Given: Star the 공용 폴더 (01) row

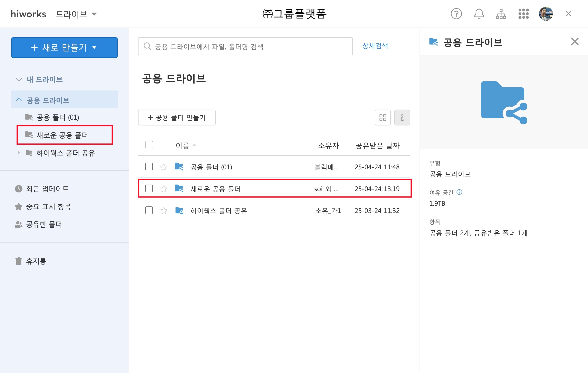Looking at the screenshot, I should pyautogui.click(x=164, y=167).
